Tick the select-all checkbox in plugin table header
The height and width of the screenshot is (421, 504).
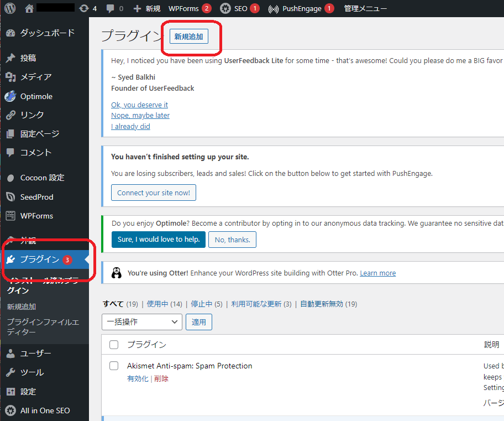[x=114, y=345]
